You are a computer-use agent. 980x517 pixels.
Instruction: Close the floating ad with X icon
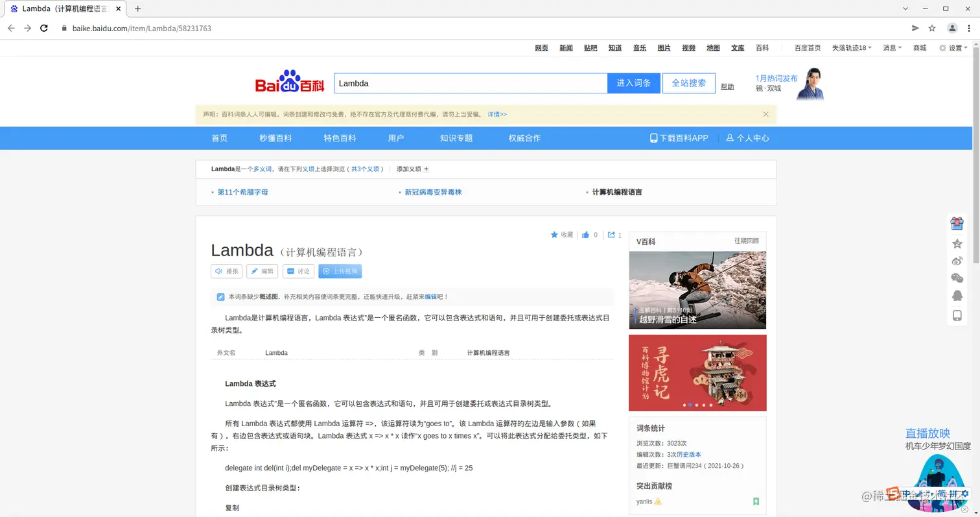tap(963, 509)
